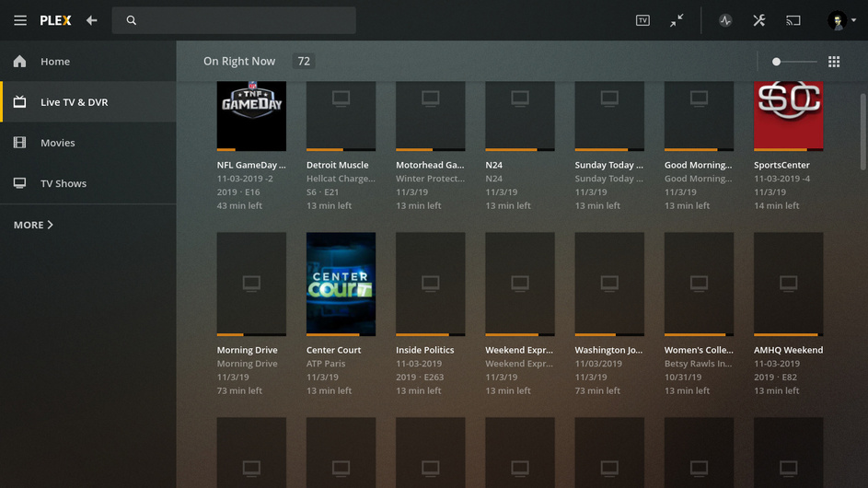This screenshot has width=868, height=488.
Task: Open Center Court poster thumbnail
Action: coord(341,285)
